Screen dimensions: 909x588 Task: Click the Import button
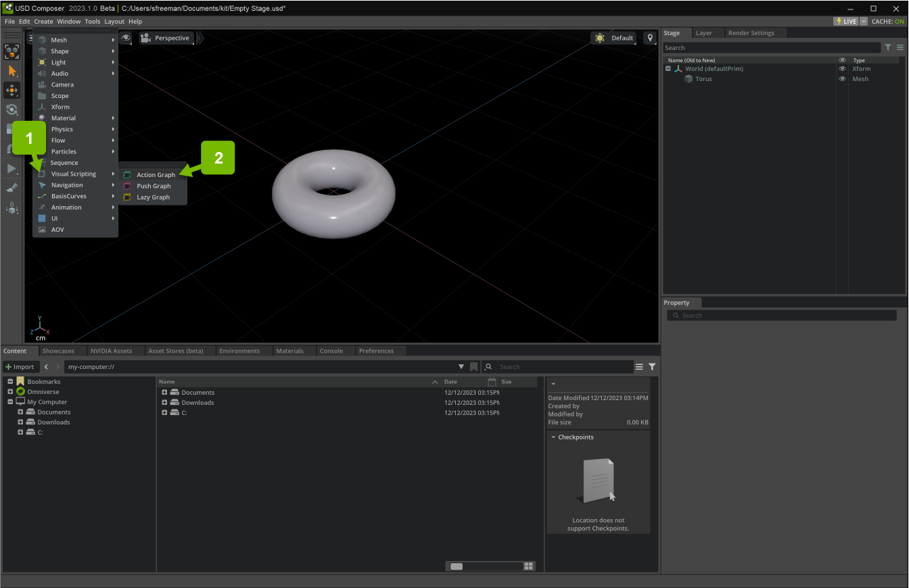[x=20, y=367]
